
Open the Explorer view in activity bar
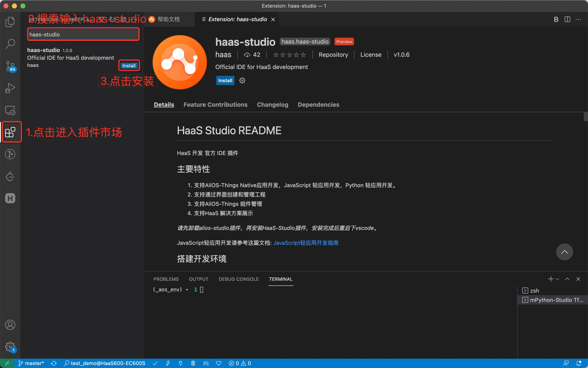tap(10, 22)
